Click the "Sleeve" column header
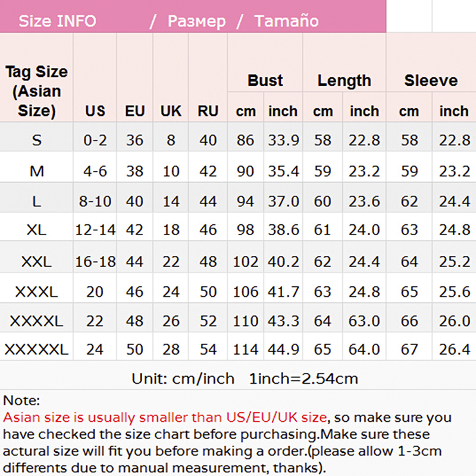476x476 pixels. tap(431, 80)
